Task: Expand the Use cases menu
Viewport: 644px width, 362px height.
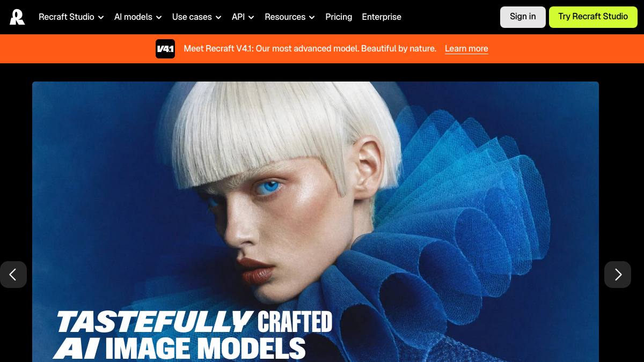Action: pos(196,17)
